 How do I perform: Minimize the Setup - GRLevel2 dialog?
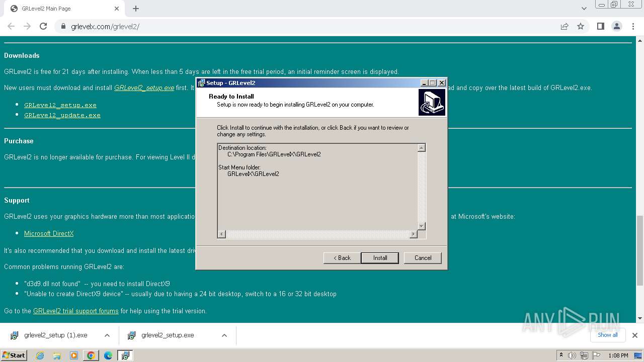tap(424, 83)
